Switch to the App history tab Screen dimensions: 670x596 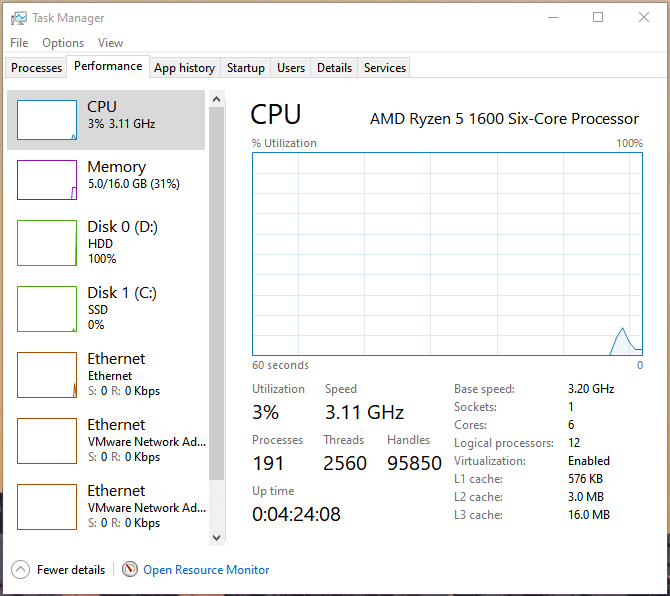(184, 68)
